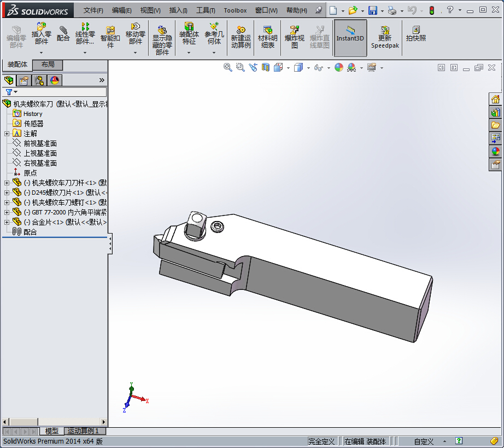Collapse the panel using splitter handle

click(x=110, y=244)
